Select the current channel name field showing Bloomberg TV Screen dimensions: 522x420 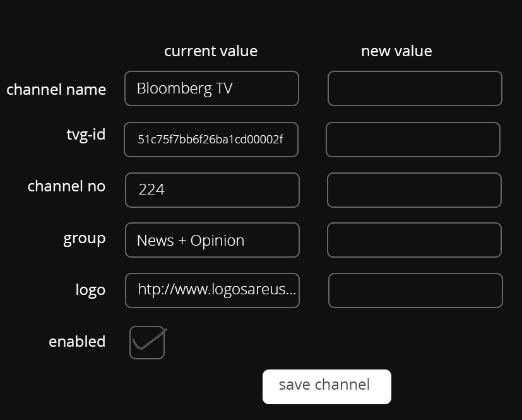[211, 88]
